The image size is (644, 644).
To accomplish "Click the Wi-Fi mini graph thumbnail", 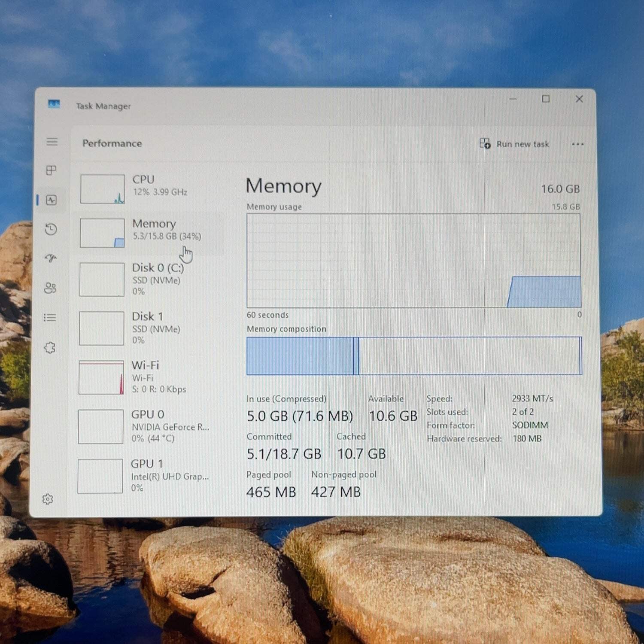I will click(x=101, y=377).
